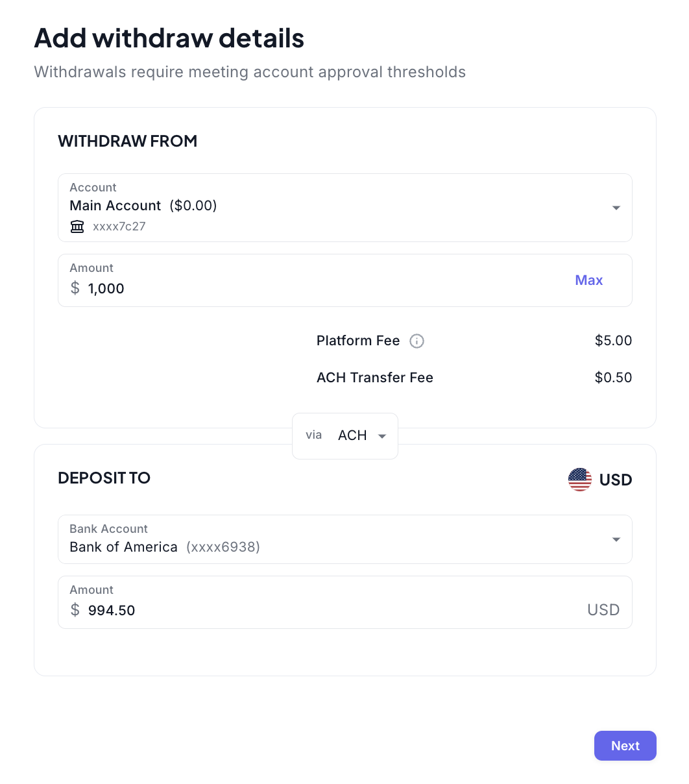Click the USD suffix in deposit amount
Image resolution: width=689 pixels, height=784 pixels.
point(603,610)
